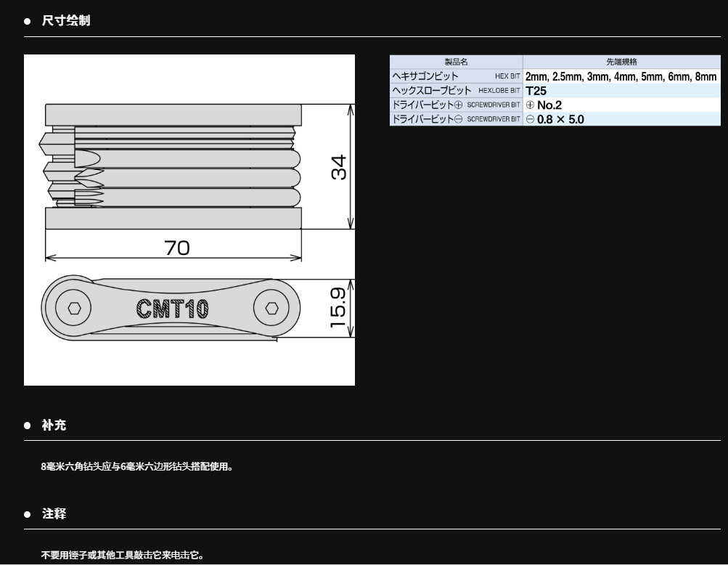
Task: Click the ヘキサゴンビット HEX BIT row label
Action: 455,76
